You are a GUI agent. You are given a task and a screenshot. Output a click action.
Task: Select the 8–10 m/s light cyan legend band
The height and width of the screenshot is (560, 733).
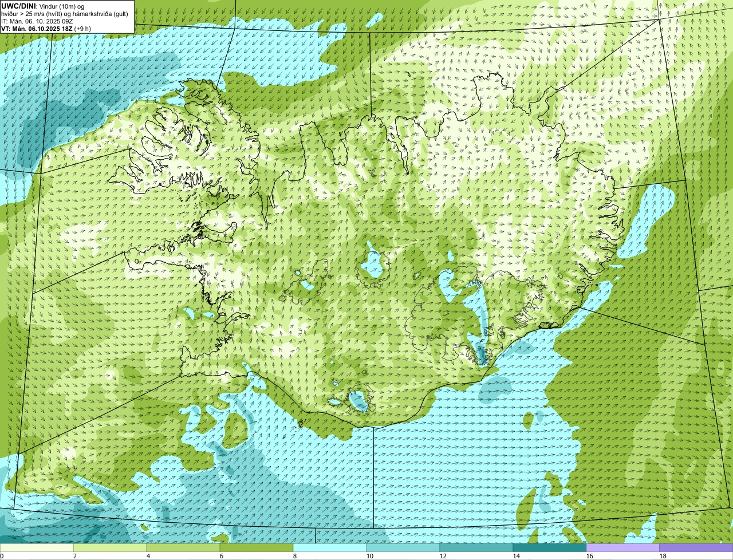tap(330, 547)
